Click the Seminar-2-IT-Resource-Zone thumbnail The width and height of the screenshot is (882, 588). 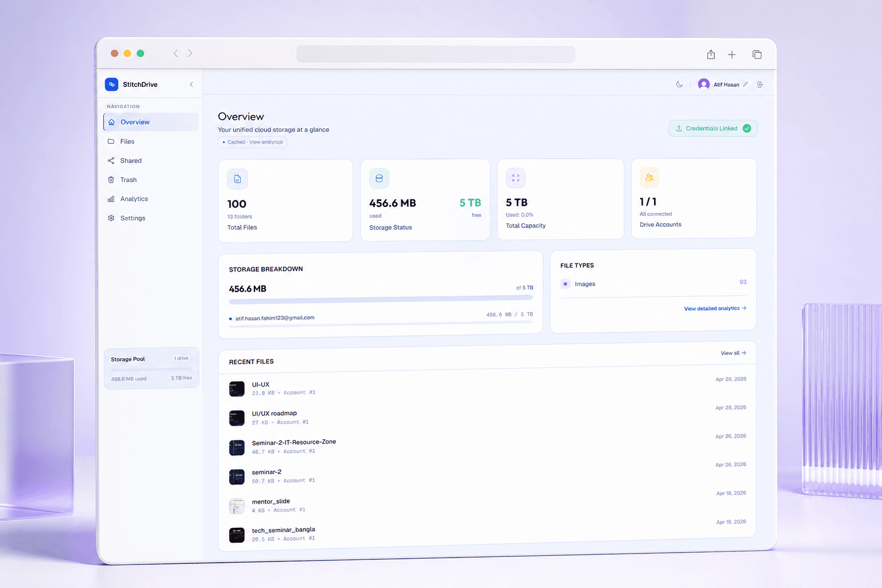[x=237, y=447]
